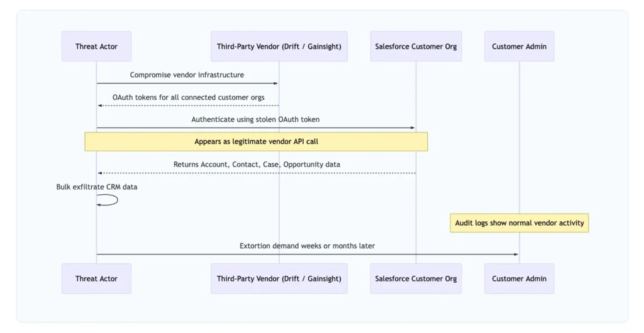
Task: Click "Returns Account, Contact, Case, Opportunity data" label
Action: point(257,164)
